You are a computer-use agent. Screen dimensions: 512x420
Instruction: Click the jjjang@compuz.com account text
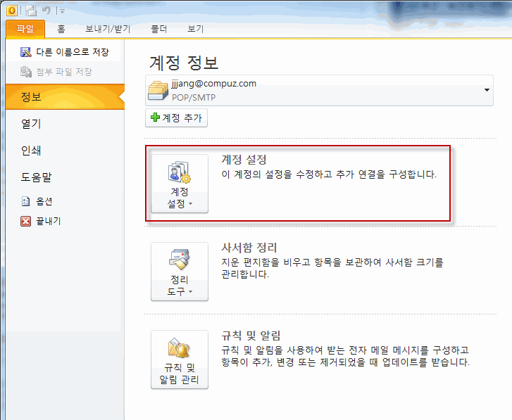click(x=214, y=84)
